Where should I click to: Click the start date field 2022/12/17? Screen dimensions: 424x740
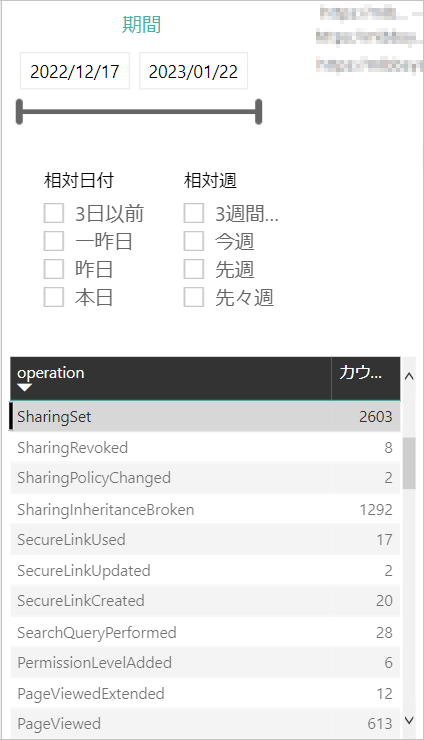pyautogui.click(x=75, y=71)
